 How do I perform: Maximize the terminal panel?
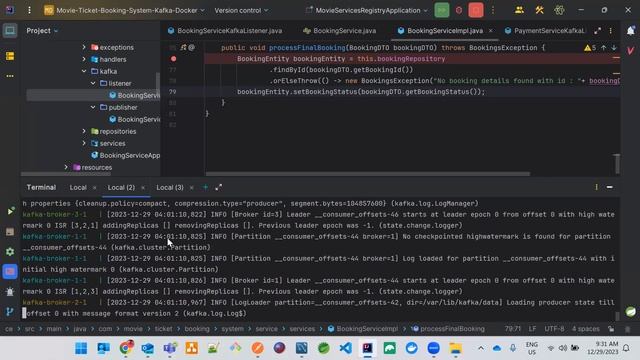[x=219, y=187]
